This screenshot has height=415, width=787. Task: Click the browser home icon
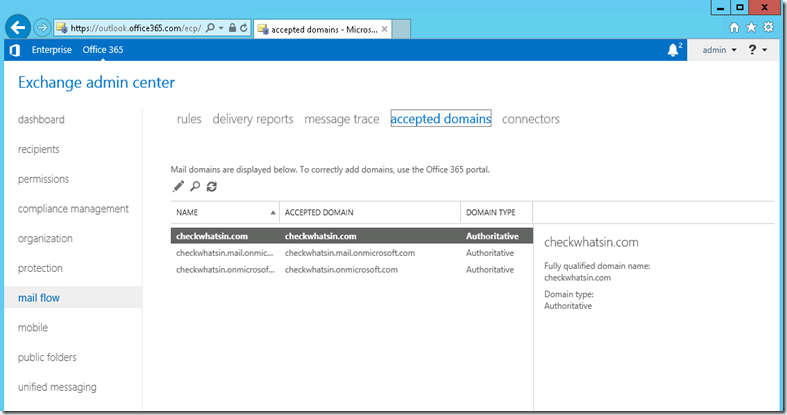tap(734, 28)
